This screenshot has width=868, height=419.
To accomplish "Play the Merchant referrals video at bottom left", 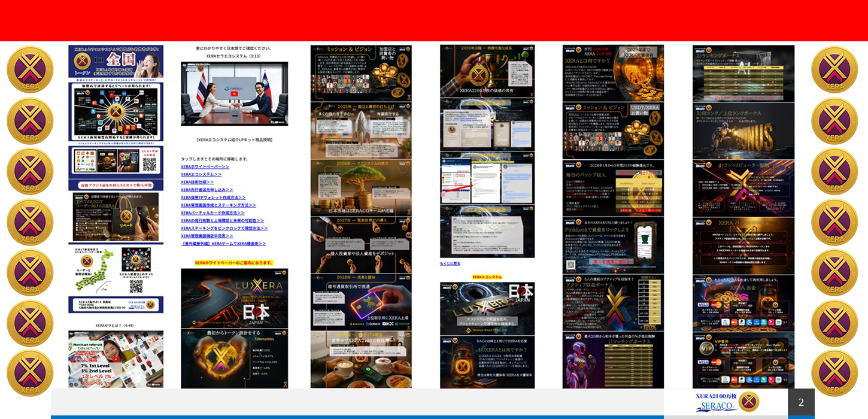I will pyautogui.click(x=116, y=359).
